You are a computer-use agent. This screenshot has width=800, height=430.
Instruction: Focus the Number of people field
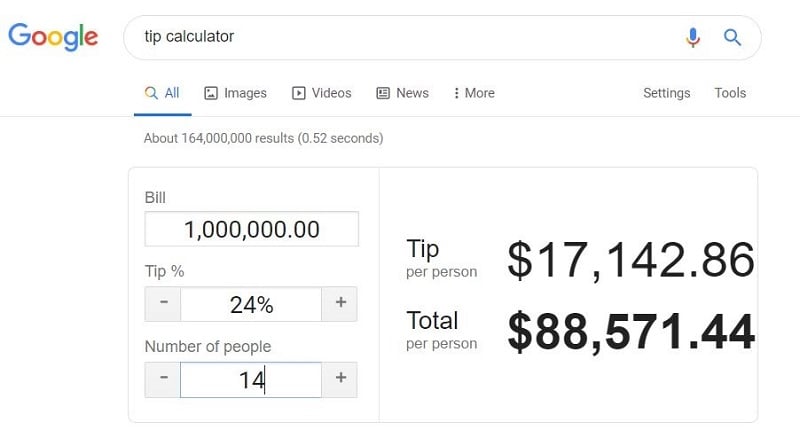pos(251,380)
